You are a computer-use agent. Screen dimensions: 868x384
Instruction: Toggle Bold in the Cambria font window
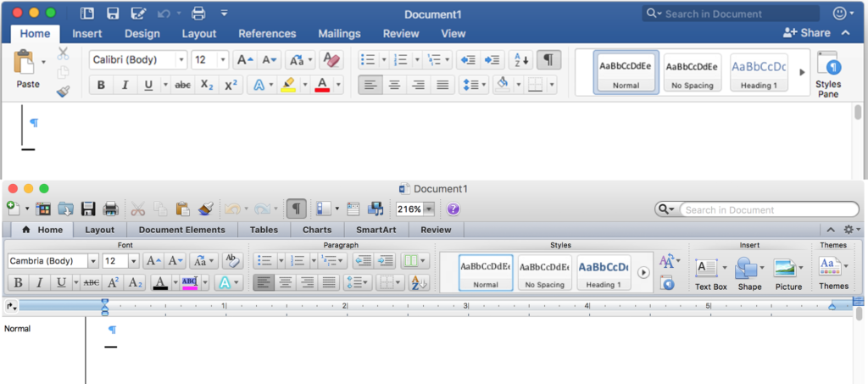click(17, 282)
